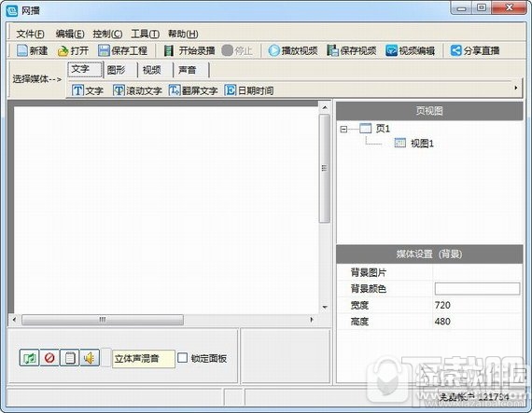Open a project with 打开 icon
Image resolution: width=532 pixels, height=413 pixels.
click(x=63, y=51)
